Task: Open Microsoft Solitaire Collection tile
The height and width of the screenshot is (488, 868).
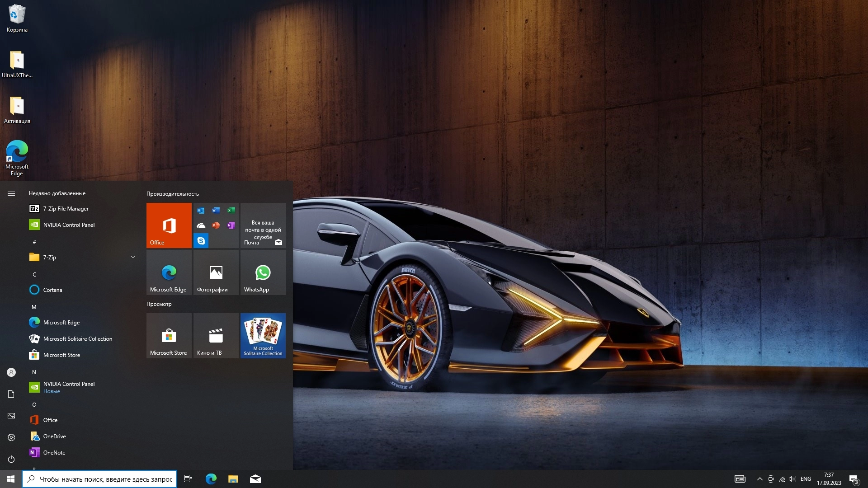Action: coord(263,336)
